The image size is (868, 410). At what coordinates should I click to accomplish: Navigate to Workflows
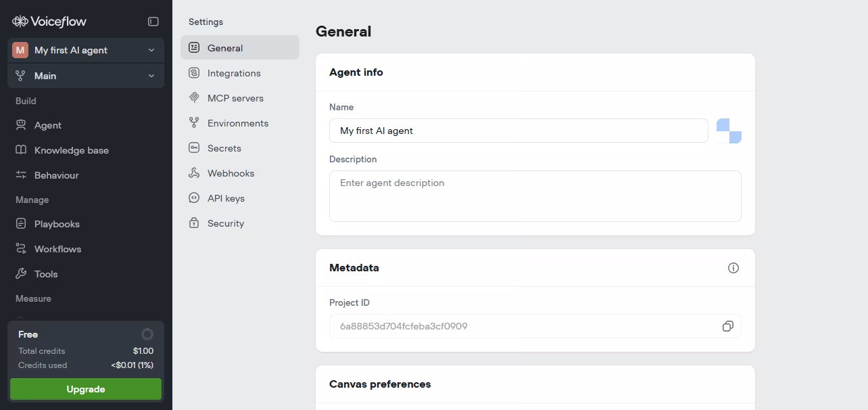click(x=86, y=249)
